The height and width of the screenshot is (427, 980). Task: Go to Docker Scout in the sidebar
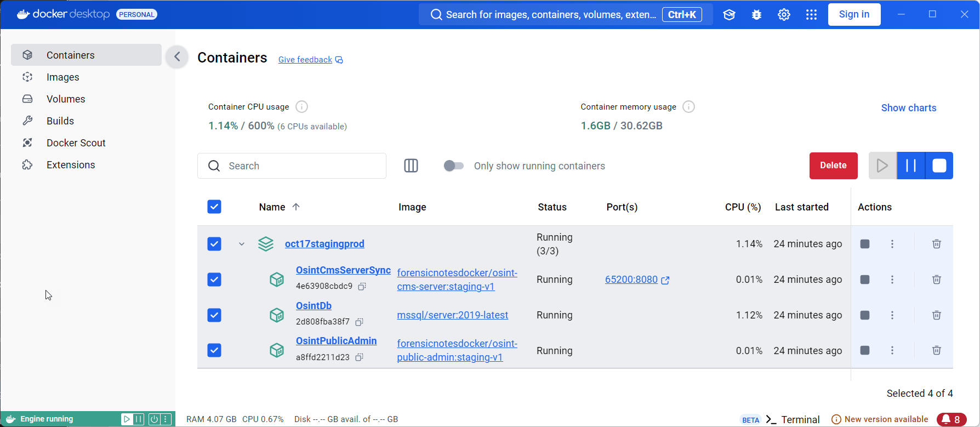(x=87, y=143)
